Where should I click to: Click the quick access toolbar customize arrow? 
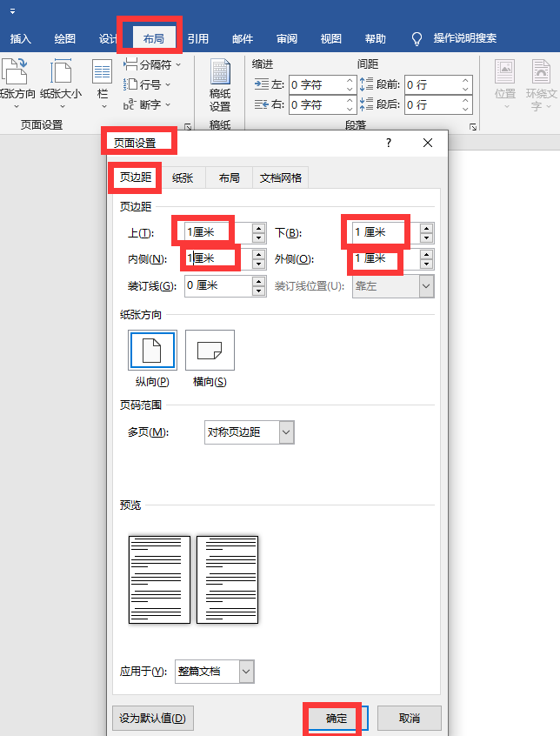(x=13, y=11)
